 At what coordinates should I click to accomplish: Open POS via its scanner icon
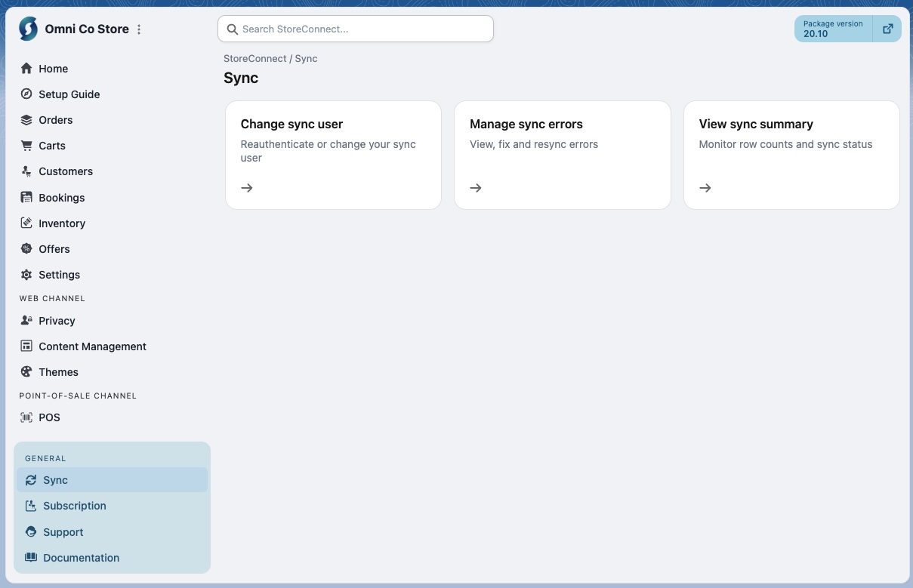(26, 417)
